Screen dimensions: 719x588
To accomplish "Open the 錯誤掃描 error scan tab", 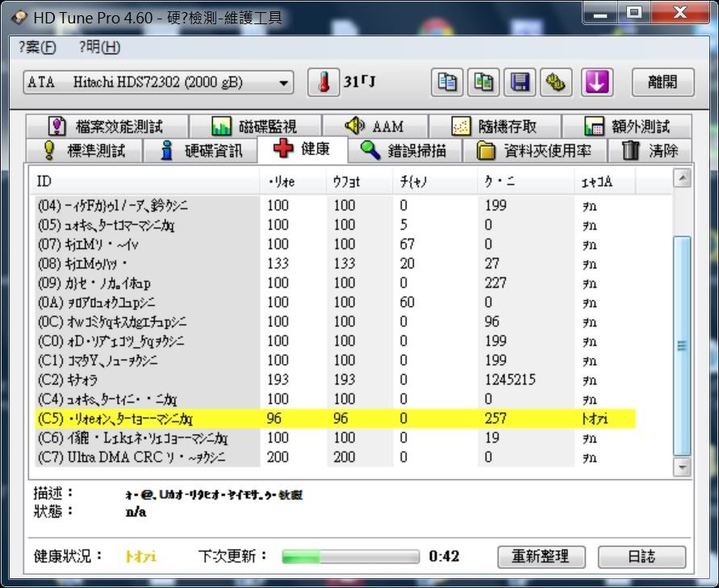I will 404,150.
